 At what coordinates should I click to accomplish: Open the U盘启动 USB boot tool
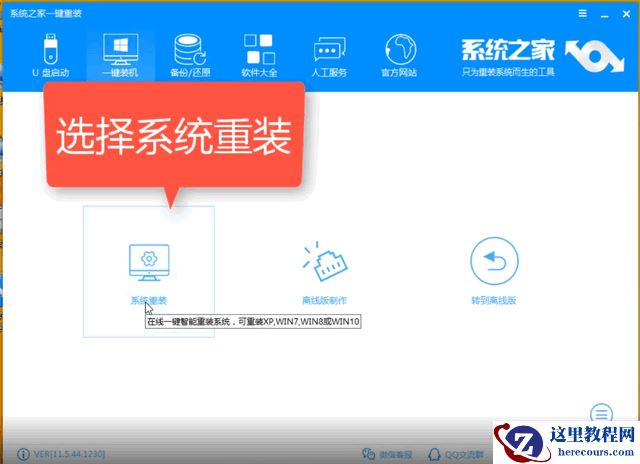point(50,56)
